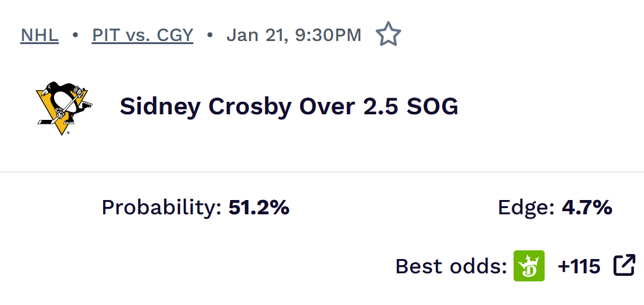
Task: Click the 'Probability:' label text
Action: click(x=161, y=207)
